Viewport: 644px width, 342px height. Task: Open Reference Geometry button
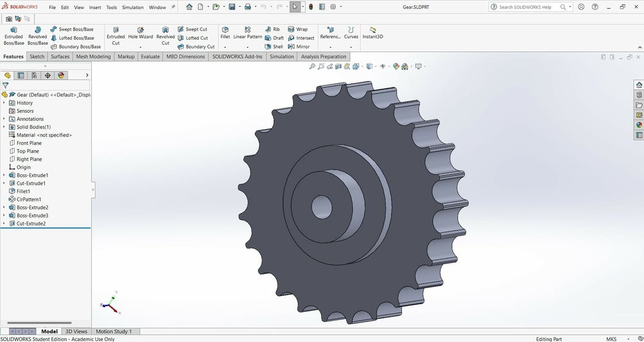pyautogui.click(x=331, y=33)
